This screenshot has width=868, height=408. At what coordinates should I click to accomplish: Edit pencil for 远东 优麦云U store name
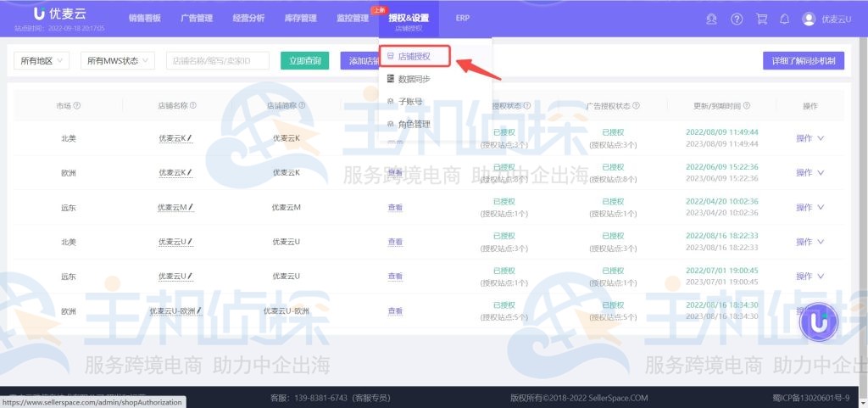coord(191,276)
